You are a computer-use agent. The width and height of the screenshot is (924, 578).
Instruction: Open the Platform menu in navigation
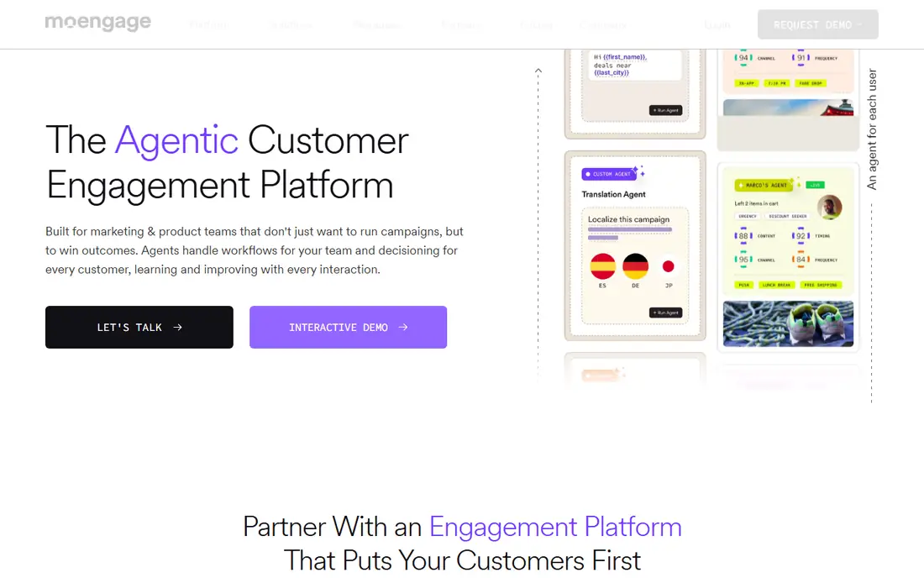click(209, 24)
